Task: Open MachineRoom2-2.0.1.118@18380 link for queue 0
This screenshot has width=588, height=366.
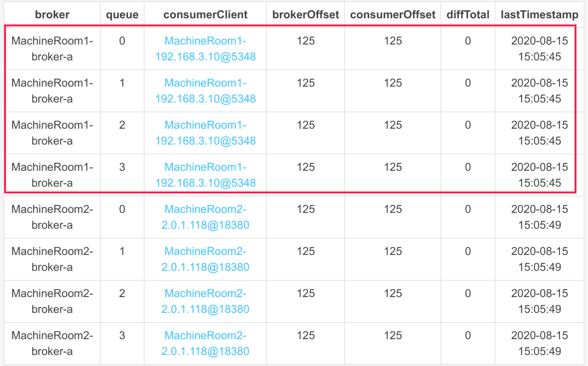Action: coord(205,217)
